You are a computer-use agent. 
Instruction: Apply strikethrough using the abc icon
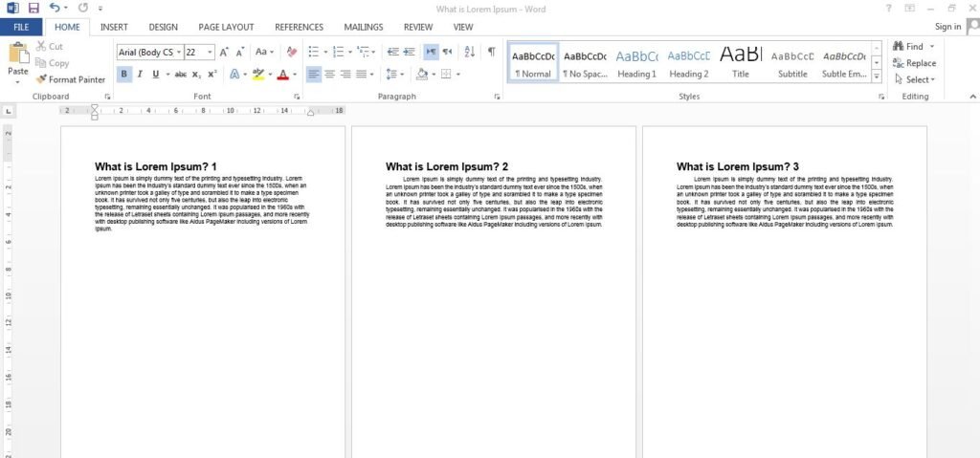point(180,74)
